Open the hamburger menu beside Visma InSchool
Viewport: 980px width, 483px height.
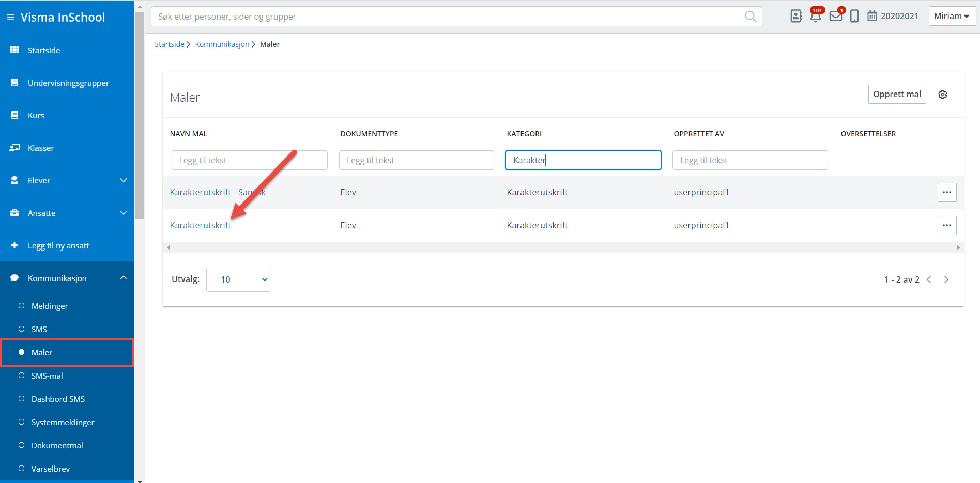pyautogui.click(x=10, y=18)
